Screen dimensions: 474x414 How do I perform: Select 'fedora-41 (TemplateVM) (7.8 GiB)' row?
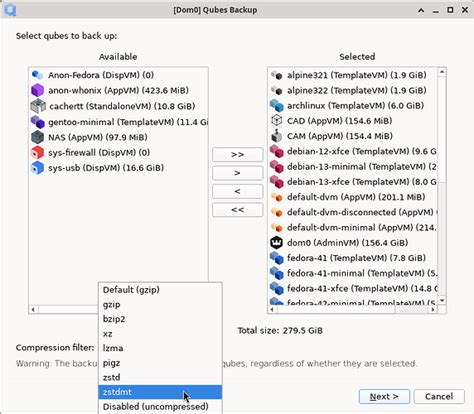point(353,258)
